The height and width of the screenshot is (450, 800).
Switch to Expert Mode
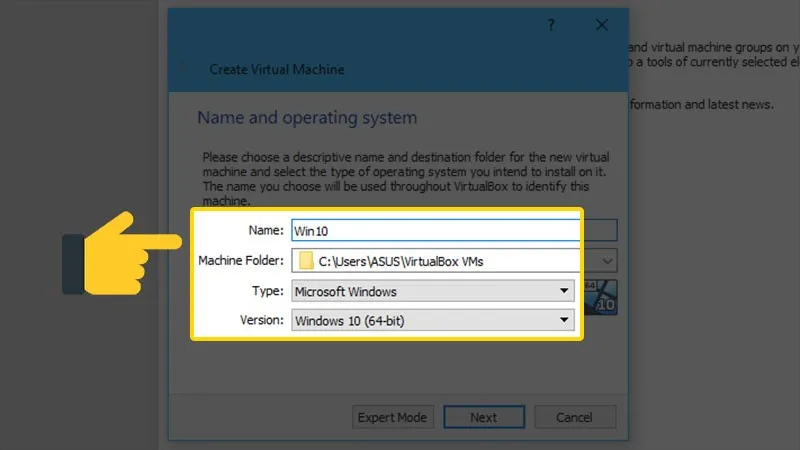click(x=393, y=417)
